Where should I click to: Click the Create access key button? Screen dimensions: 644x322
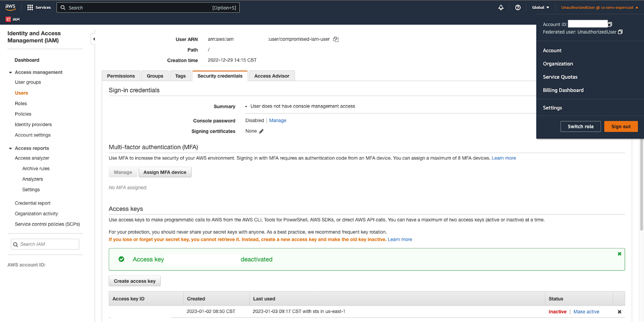pos(135,281)
